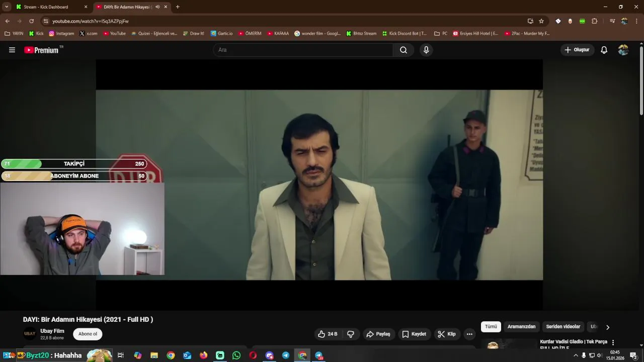Viewport: 644px width, 362px height.
Task: Open the Chrome extensions puzzle icon
Action: [x=595, y=21]
